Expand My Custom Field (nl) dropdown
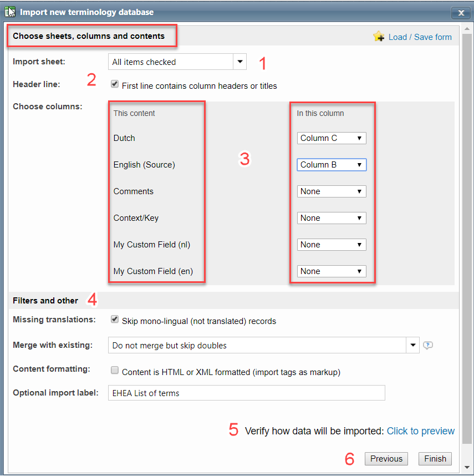Image resolution: width=474 pixels, height=476 pixels. click(332, 245)
